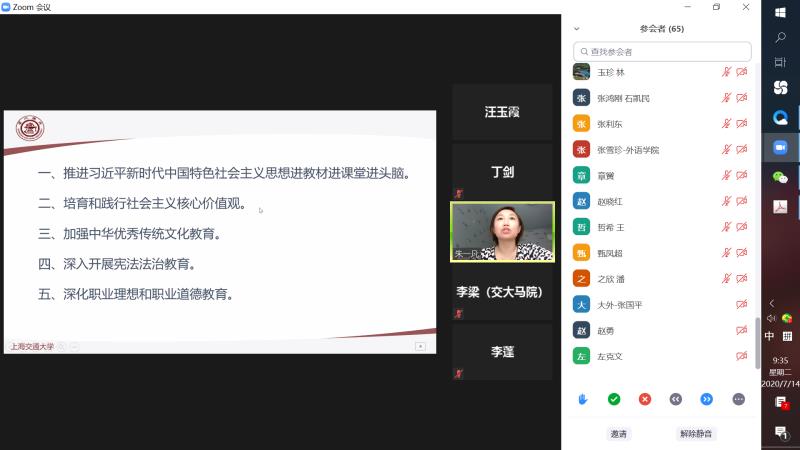
Task: Click the go slower double-arrow icon
Action: pos(676,399)
